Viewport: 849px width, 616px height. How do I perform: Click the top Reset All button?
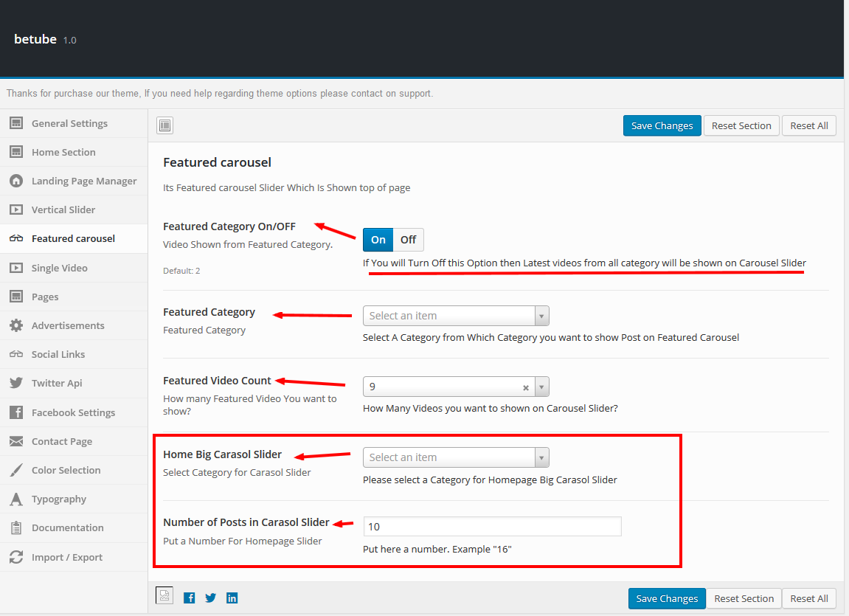click(808, 125)
